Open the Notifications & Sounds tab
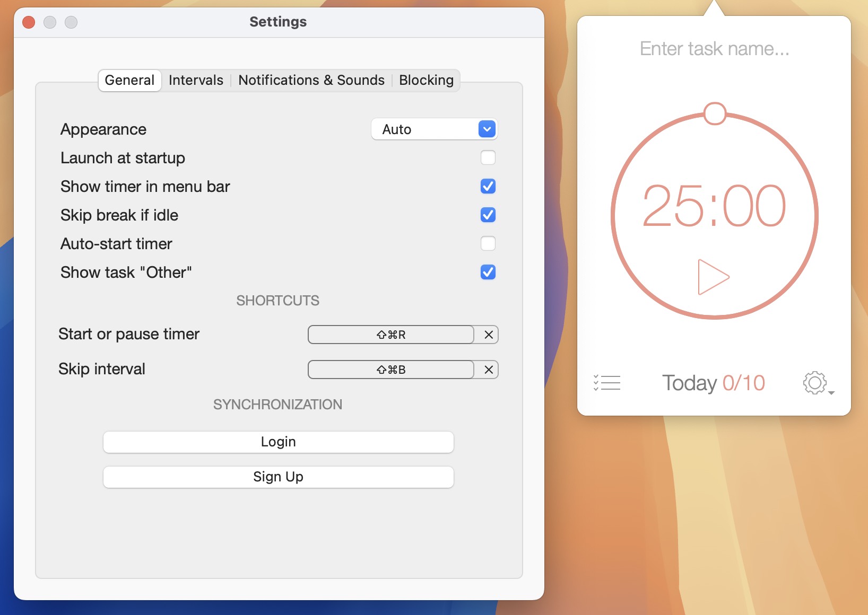 click(311, 80)
